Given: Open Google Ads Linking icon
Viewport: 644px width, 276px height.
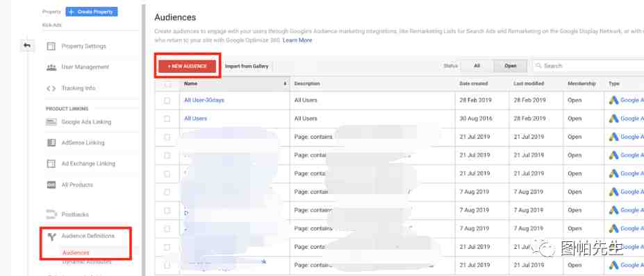Looking at the screenshot, I should tap(51, 122).
